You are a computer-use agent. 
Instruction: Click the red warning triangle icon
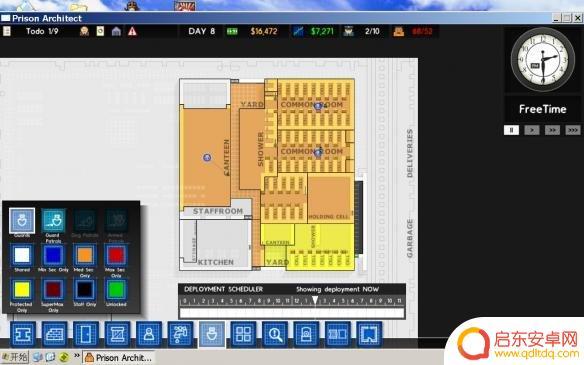(x=132, y=31)
